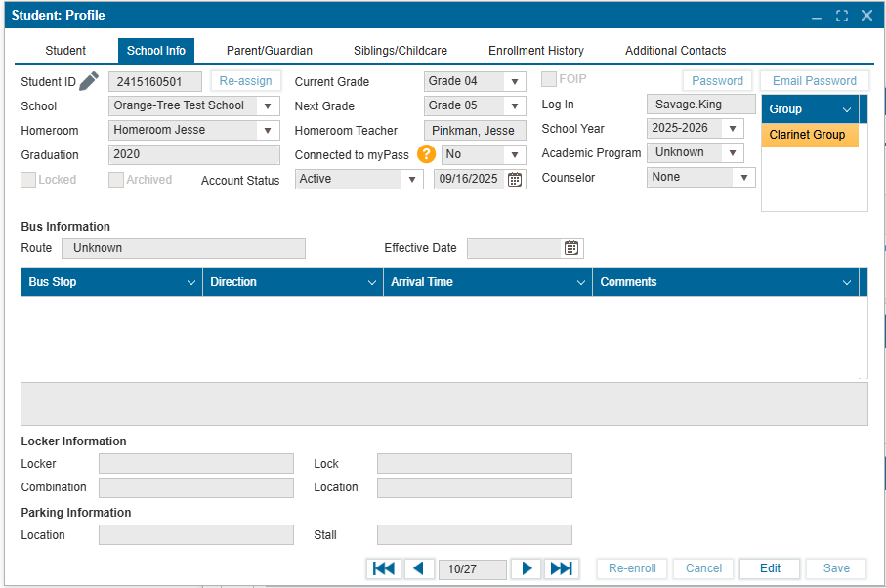This screenshot has width=886, height=588.
Task: Go to the previous student record
Action: (x=419, y=568)
